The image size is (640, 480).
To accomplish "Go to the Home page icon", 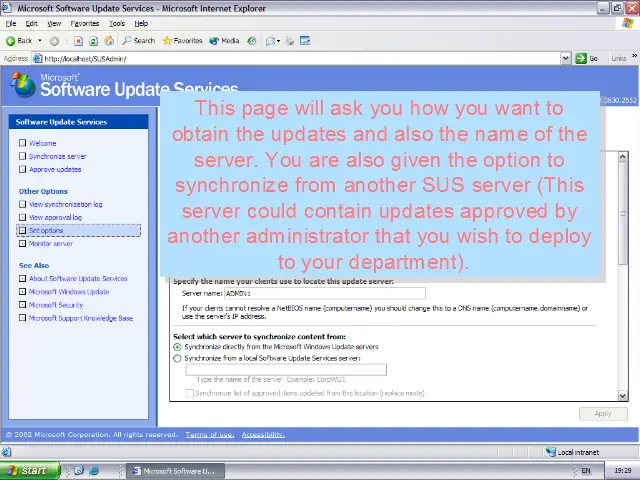I will point(109,41).
